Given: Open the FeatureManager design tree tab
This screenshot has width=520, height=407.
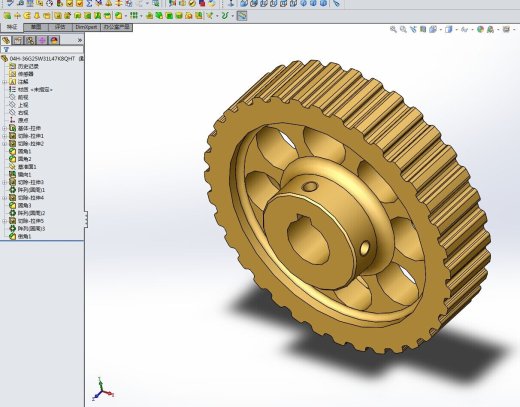Looking at the screenshot, I should click(x=6, y=40).
